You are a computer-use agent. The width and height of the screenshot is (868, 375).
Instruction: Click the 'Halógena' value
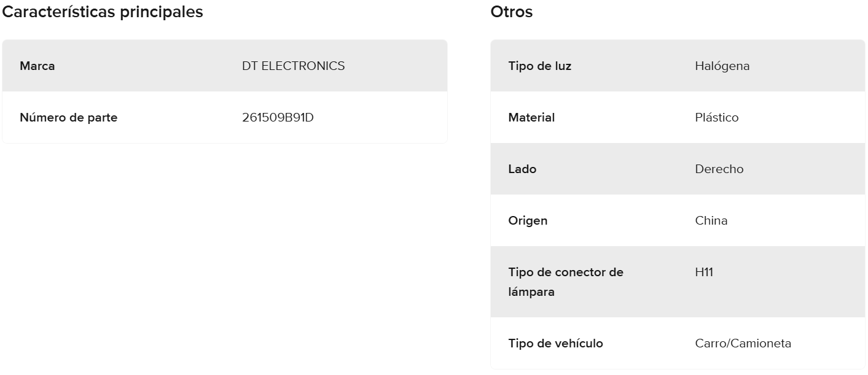pos(722,66)
